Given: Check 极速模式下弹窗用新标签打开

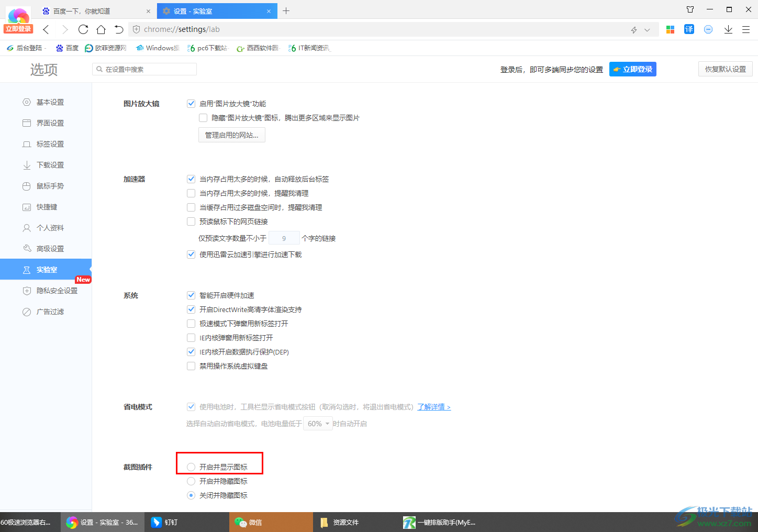Looking at the screenshot, I should point(191,324).
